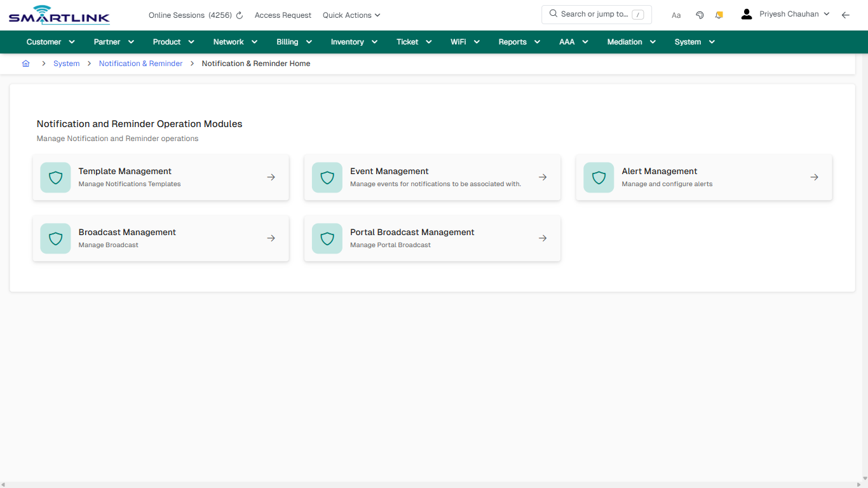Open the Billing menu
This screenshot has height=488, width=868.
pos(294,41)
